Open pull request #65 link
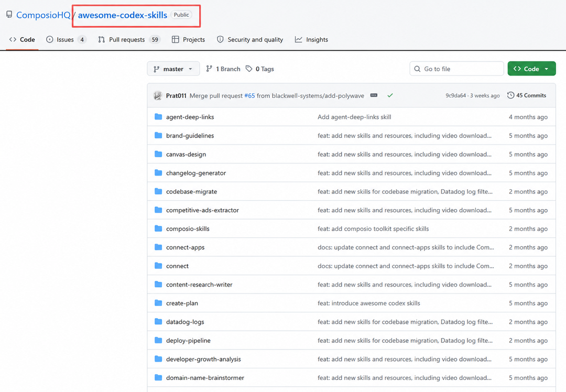 point(249,96)
